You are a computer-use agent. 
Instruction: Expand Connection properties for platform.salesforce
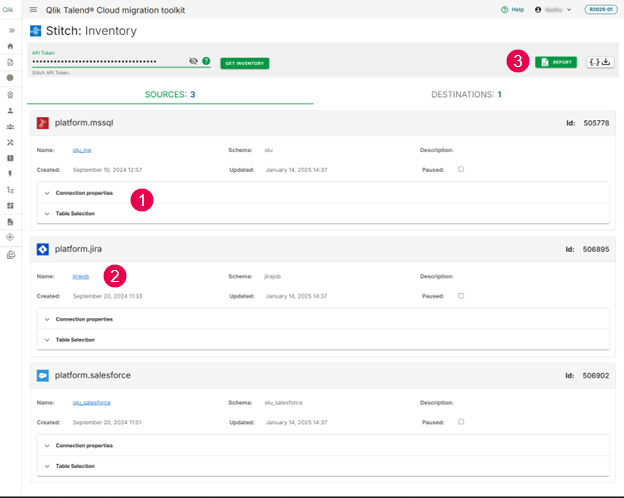(x=323, y=445)
